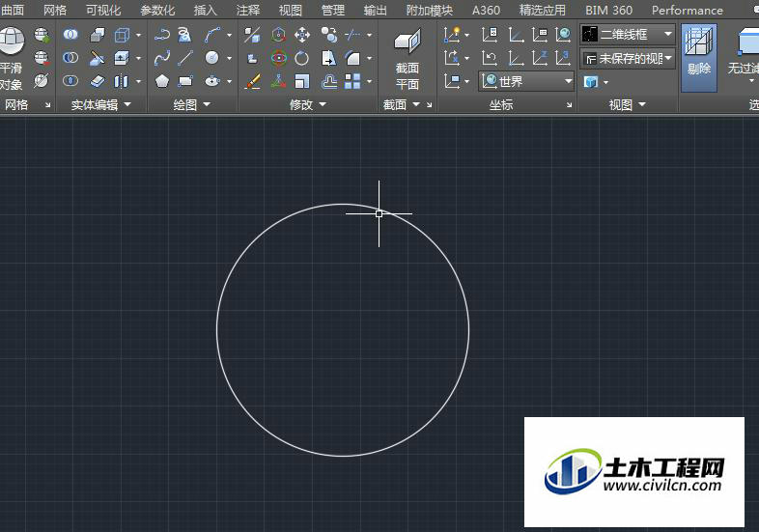The height and width of the screenshot is (532, 759).
Task: Open the 未保存的视图 view dropdown
Action: [628, 59]
